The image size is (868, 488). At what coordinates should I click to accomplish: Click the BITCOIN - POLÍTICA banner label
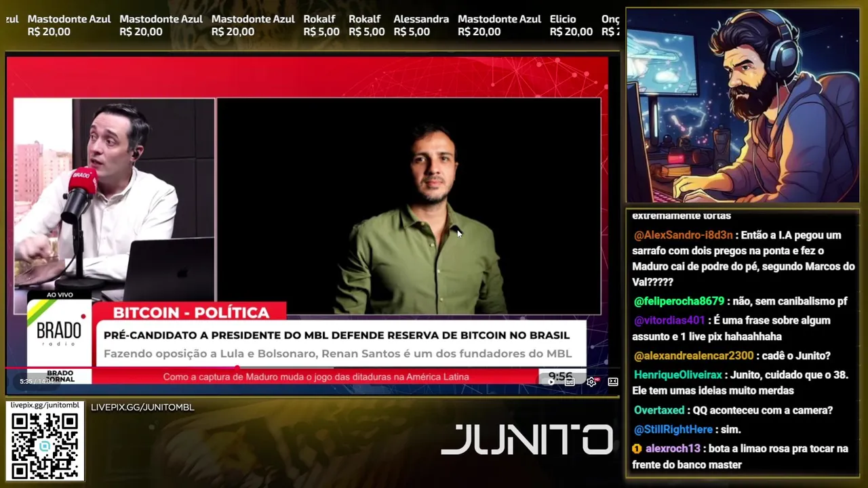191,312
